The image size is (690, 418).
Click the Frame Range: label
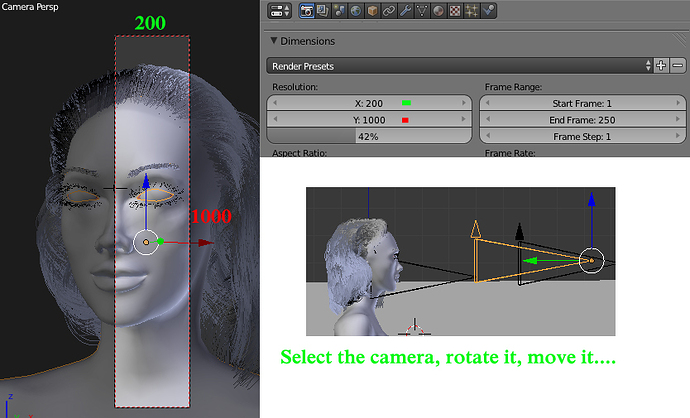coord(513,87)
